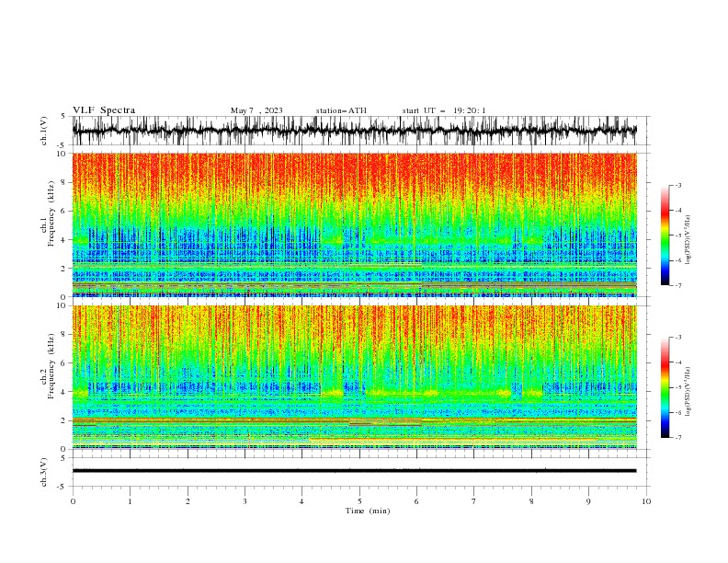
Task: Click the '4' tick on time axis
Action: (x=301, y=501)
